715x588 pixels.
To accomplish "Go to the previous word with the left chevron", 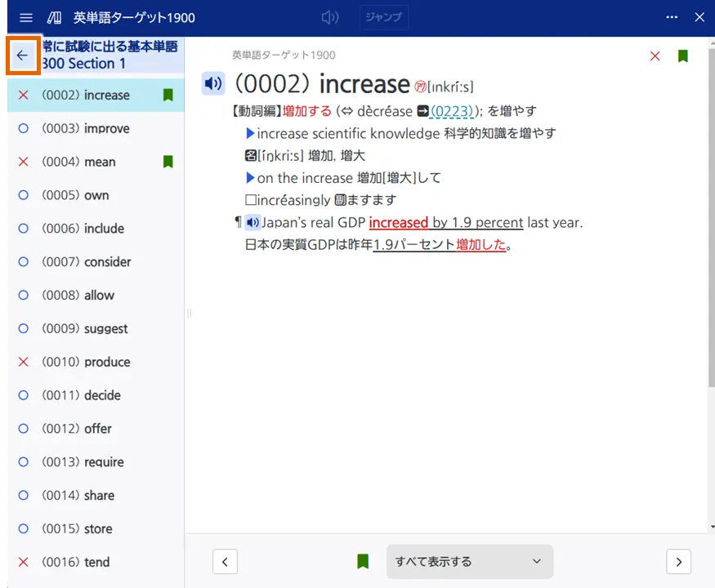I will (x=225, y=561).
